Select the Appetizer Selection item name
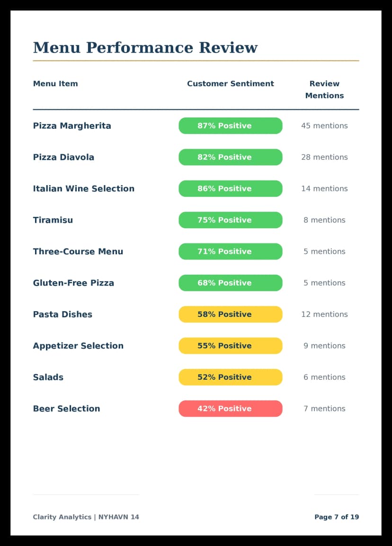Screen dimensions: 392x546 click(x=78, y=346)
